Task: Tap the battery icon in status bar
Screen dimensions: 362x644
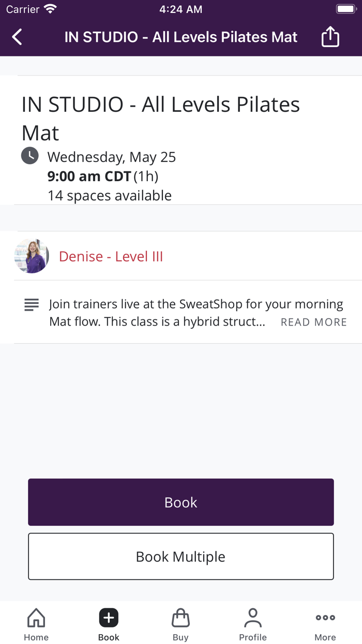Action: (x=345, y=9)
